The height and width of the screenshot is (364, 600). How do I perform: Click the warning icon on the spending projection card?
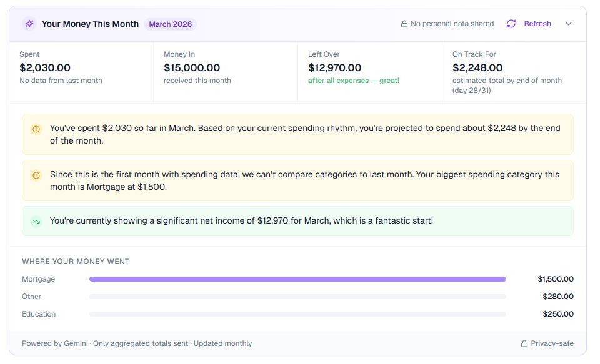click(x=37, y=130)
